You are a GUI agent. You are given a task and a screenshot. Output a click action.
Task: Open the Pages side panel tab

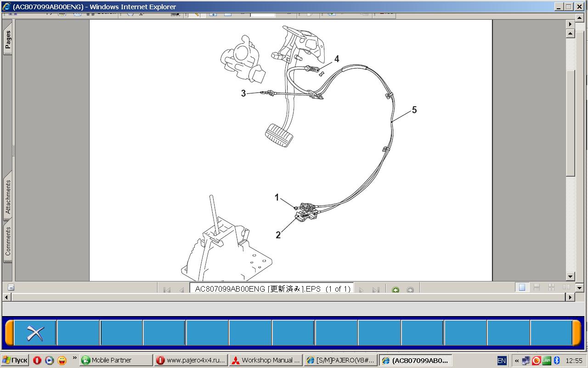pyautogui.click(x=8, y=40)
